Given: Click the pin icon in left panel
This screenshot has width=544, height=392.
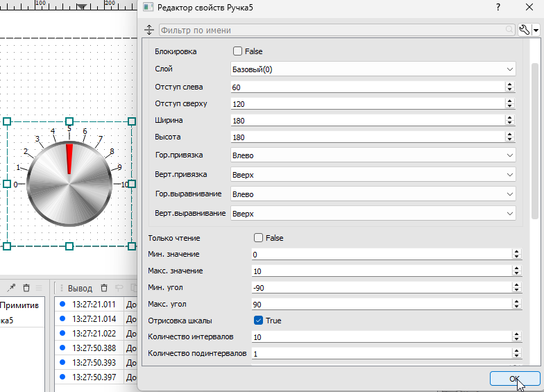Looking at the screenshot, I should pos(12,288).
